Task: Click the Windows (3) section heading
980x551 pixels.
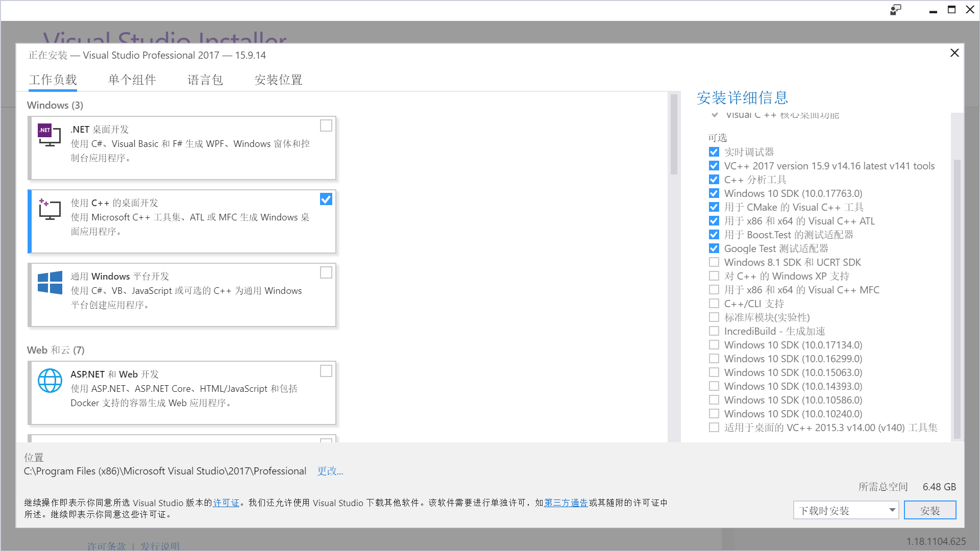Action: click(x=55, y=105)
